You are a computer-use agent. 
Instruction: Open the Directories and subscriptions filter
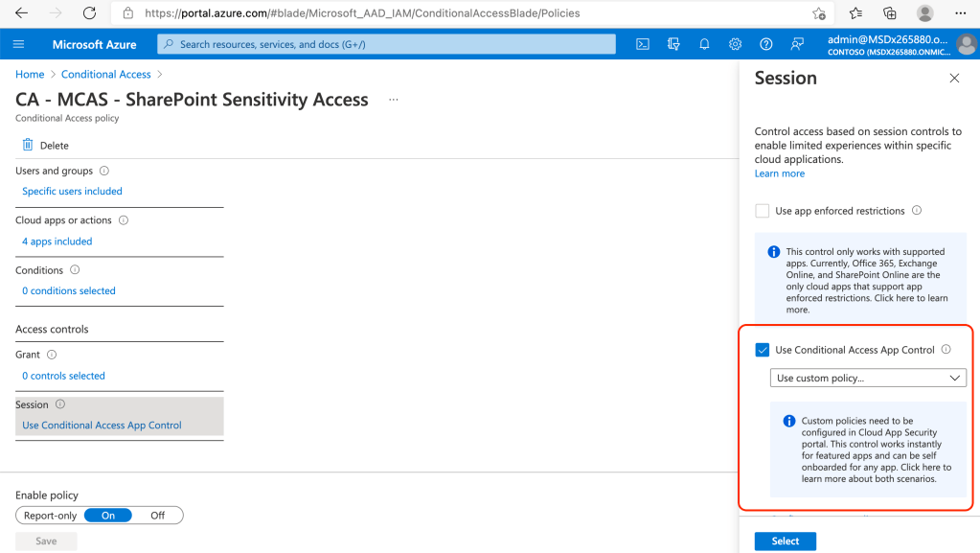tap(673, 44)
